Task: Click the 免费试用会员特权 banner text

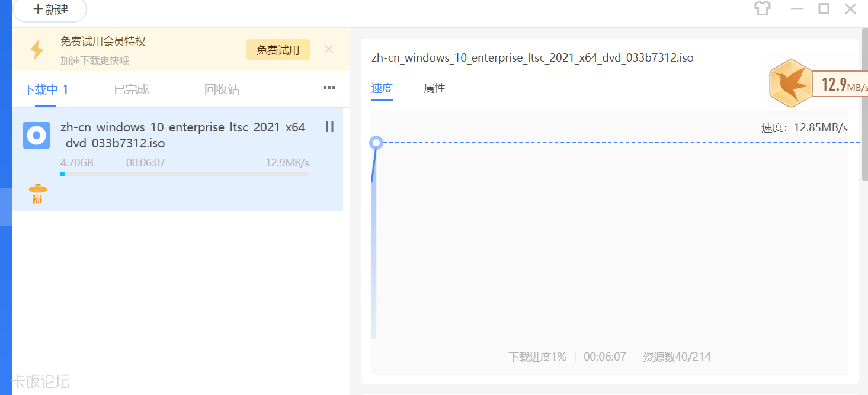Action: coord(103,41)
